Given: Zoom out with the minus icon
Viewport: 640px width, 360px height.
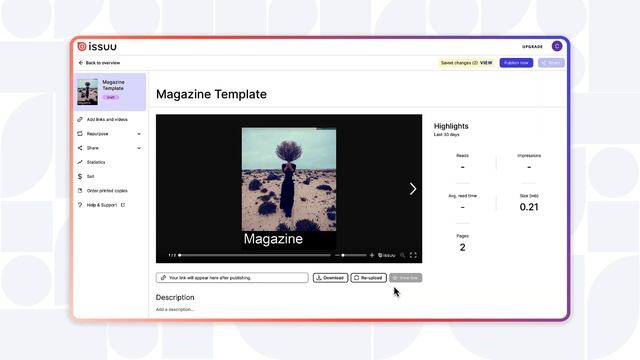Looking at the screenshot, I should click(x=337, y=256).
